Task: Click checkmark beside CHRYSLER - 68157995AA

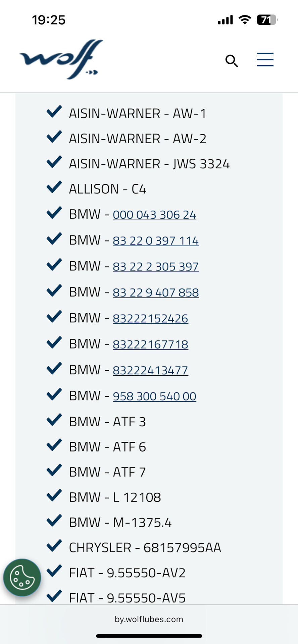Action: (54, 546)
